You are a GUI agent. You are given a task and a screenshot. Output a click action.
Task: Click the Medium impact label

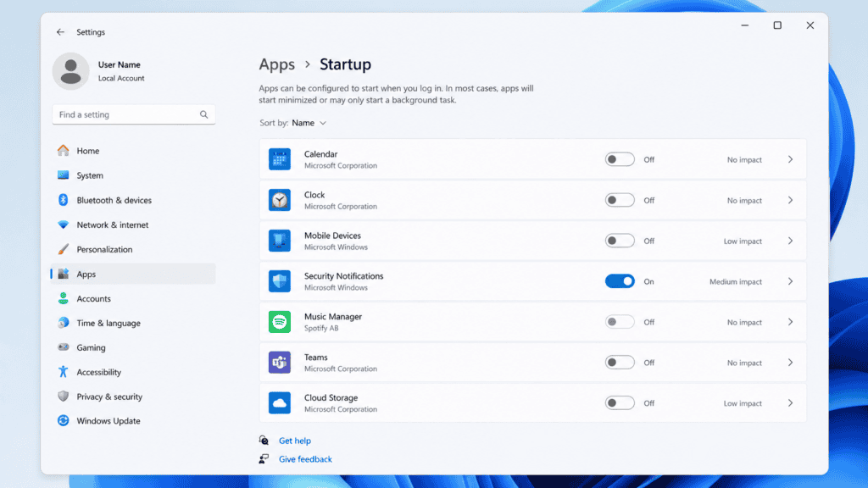[x=736, y=281]
